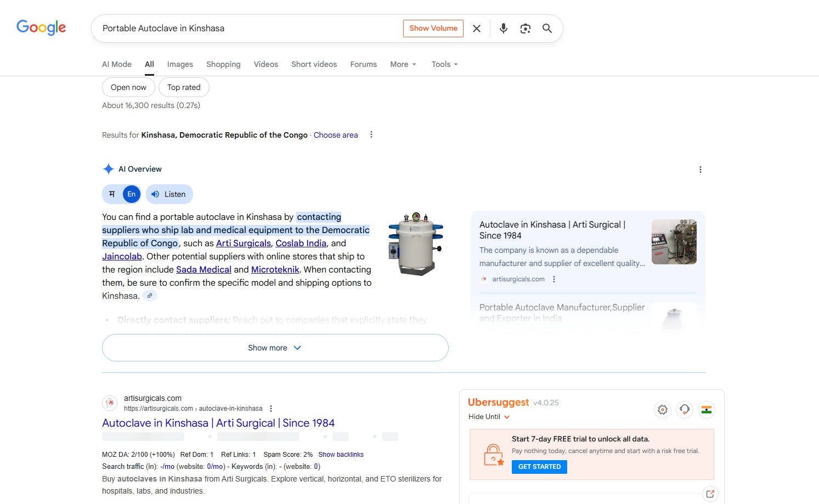Open the Coslab India link
This screenshot has width=819, height=504.
click(301, 243)
